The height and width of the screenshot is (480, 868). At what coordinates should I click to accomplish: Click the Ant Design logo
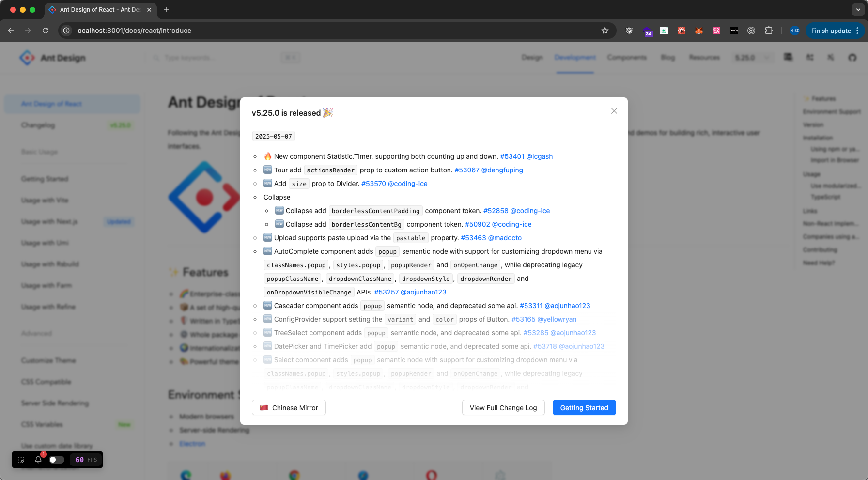52,58
